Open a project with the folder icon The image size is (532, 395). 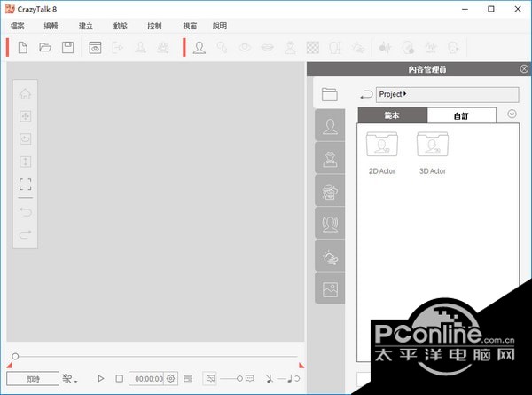[x=45, y=48]
